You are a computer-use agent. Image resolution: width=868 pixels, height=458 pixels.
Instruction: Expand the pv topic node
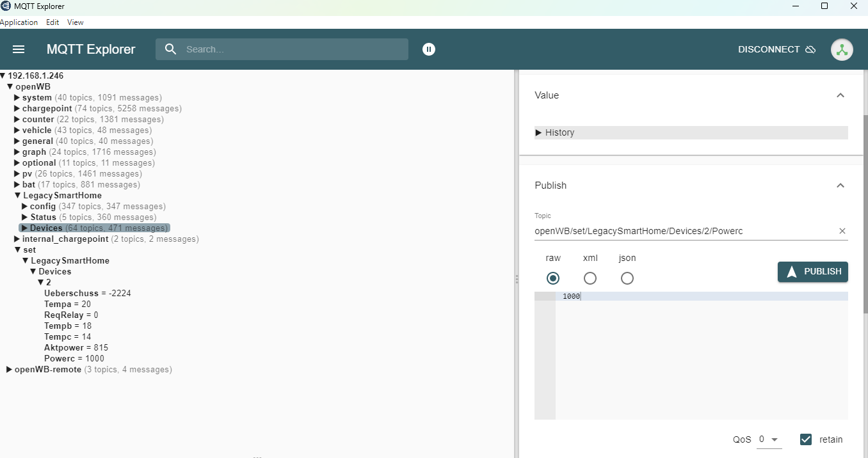pyautogui.click(x=17, y=174)
